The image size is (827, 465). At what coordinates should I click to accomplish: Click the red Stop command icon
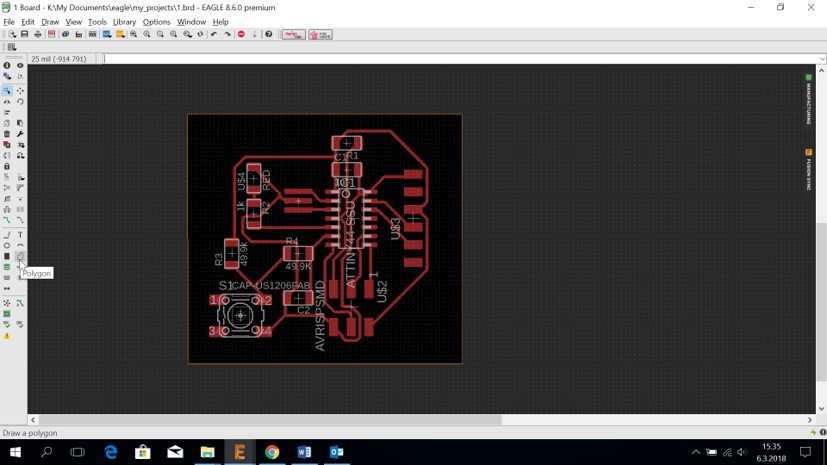[x=241, y=34]
